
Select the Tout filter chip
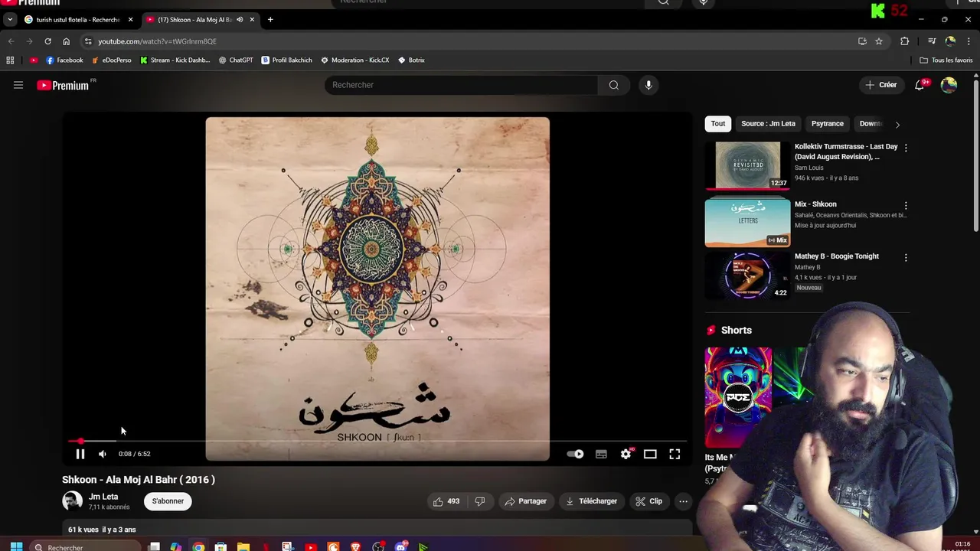[718, 123]
